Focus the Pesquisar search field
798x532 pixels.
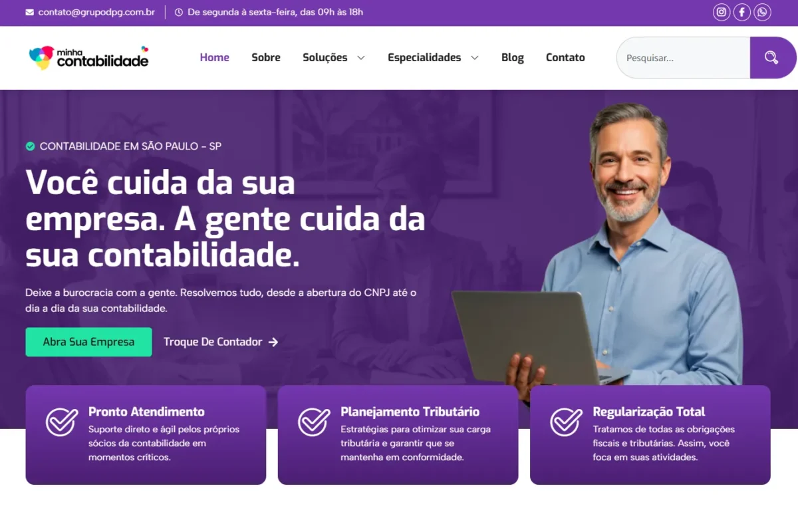(684, 58)
